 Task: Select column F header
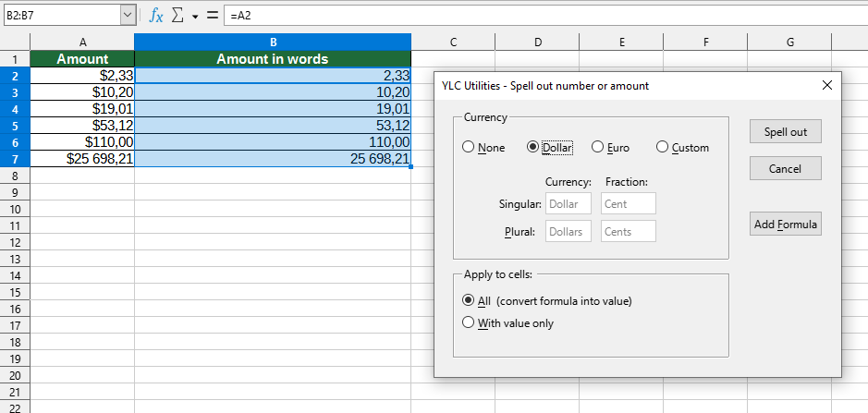tap(706, 43)
